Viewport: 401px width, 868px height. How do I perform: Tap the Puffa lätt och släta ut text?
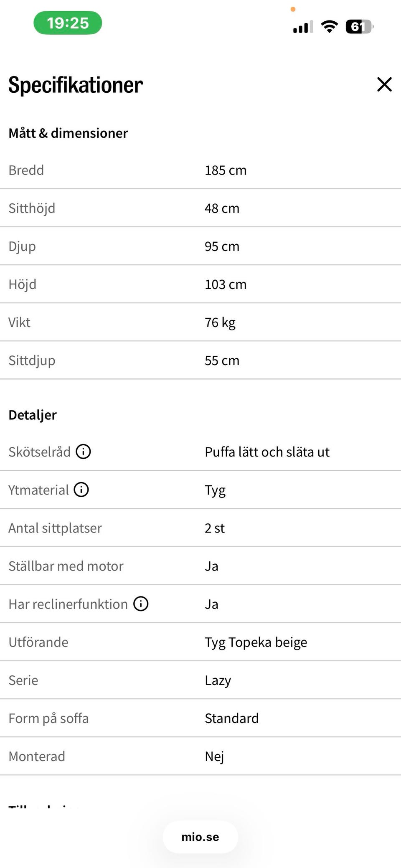[267, 452]
